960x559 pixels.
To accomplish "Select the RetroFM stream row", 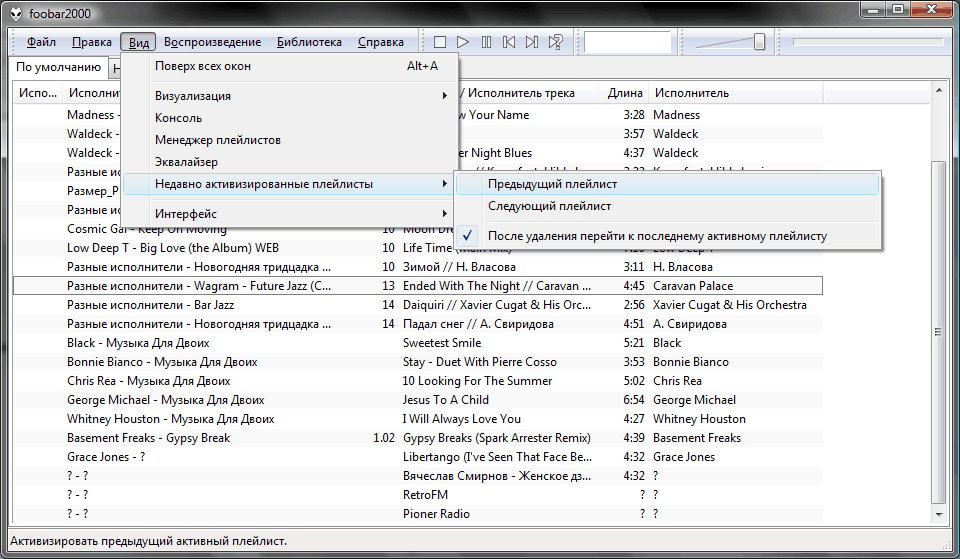I will click(418, 495).
